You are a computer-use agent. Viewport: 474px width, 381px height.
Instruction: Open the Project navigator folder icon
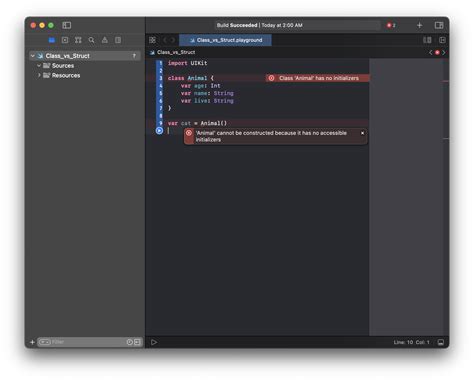coord(52,40)
